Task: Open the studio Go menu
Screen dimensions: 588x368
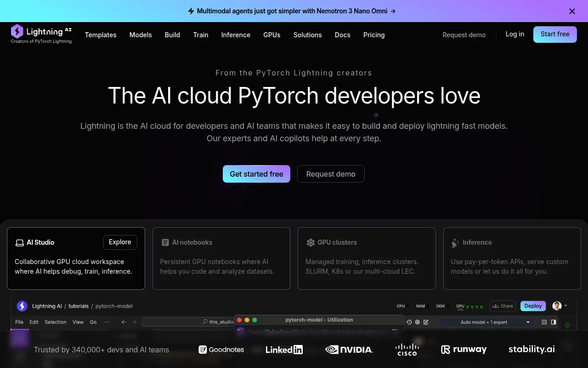Action: click(x=93, y=322)
